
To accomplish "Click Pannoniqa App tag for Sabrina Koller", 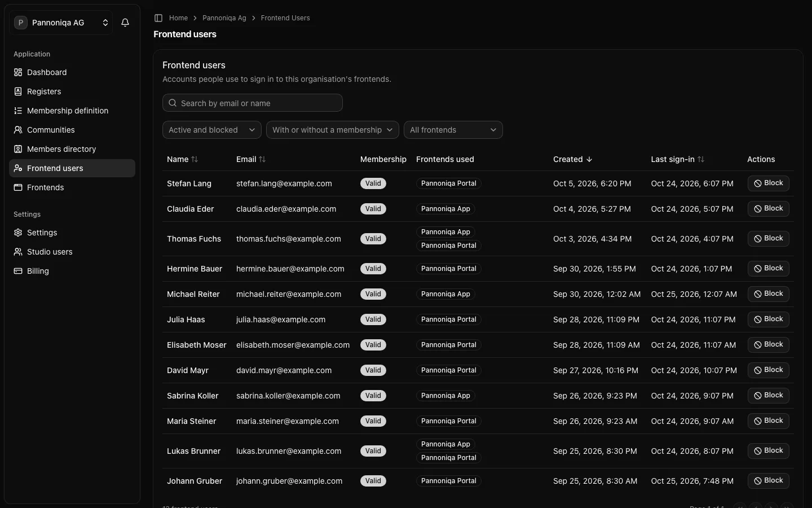I will pyautogui.click(x=445, y=396).
